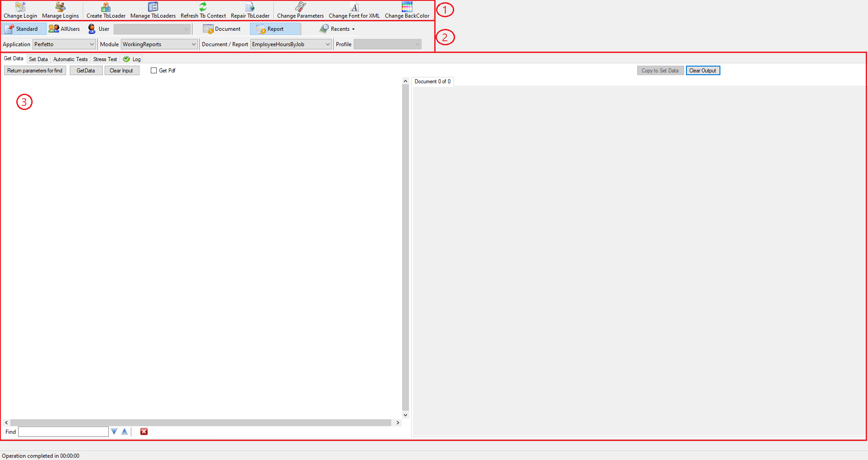
Task: Click vertical scrollbar down arrow
Action: [x=405, y=415]
